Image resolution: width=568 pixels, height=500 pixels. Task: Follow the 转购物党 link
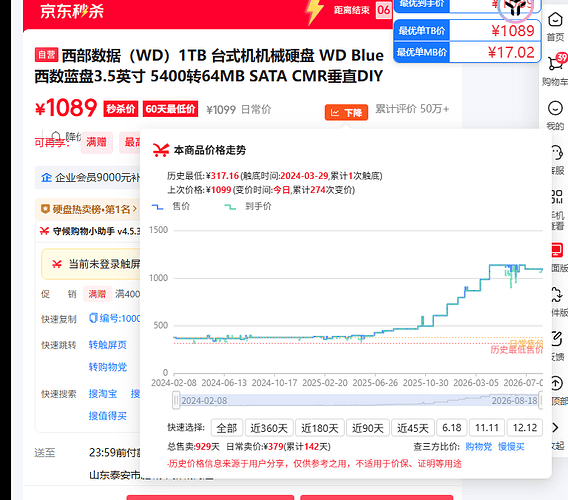(108, 367)
